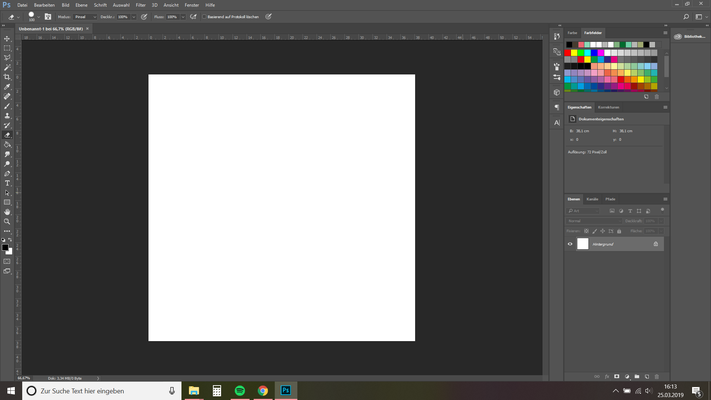Toggle pressure for size button
Screen dimensions: 711x400
[x=268, y=17]
